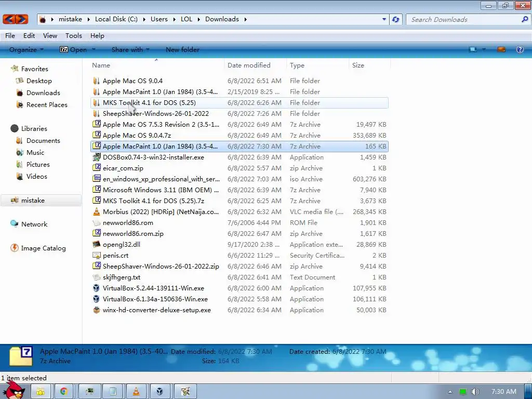Open the Help menu

pyautogui.click(x=97, y=36)
